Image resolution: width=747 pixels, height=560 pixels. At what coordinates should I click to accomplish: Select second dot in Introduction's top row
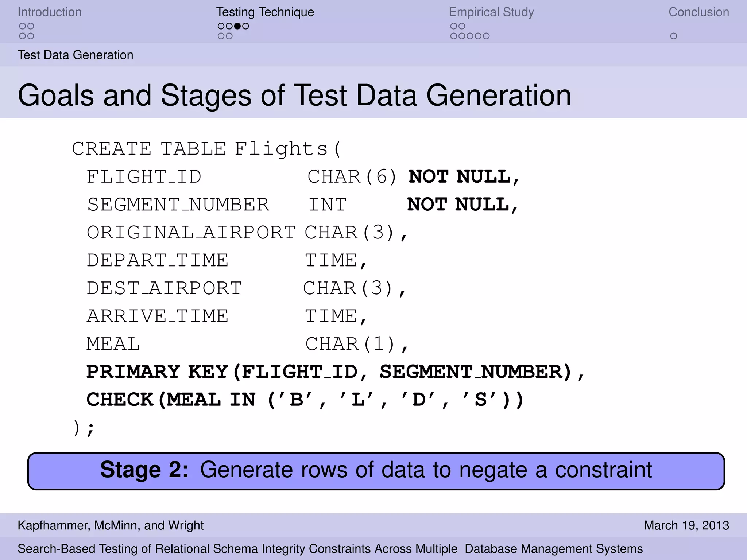pos(31,26)
